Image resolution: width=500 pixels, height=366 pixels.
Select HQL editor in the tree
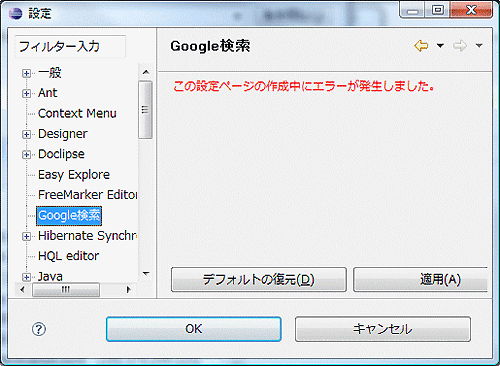tap(69, 256)
